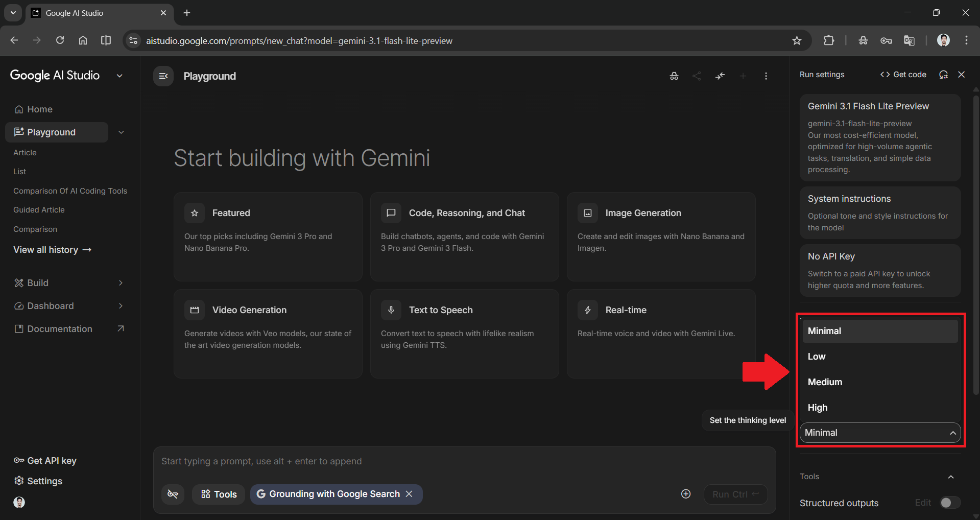Open the Comparison Of AI Coding Tools history entry
The image size is (980, 520).
[x=70, y=191]
